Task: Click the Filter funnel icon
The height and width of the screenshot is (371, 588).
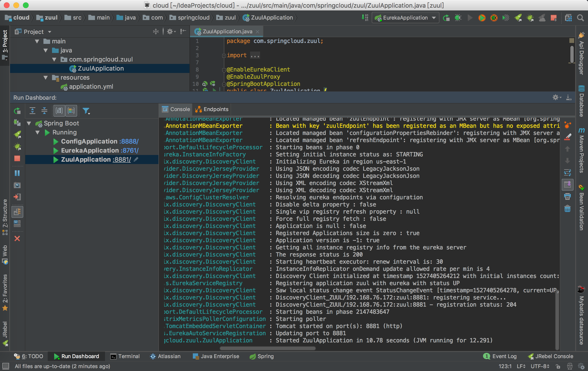Action: pyautogui.click(x=86, y=111)
